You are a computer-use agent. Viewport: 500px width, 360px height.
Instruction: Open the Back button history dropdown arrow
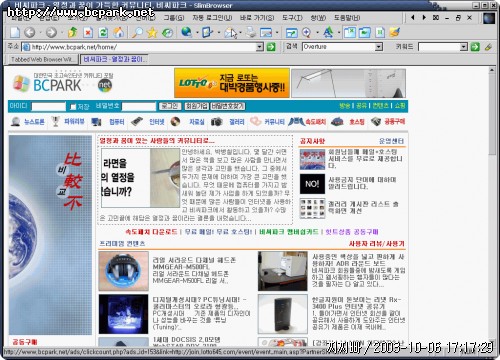point(40,33)
